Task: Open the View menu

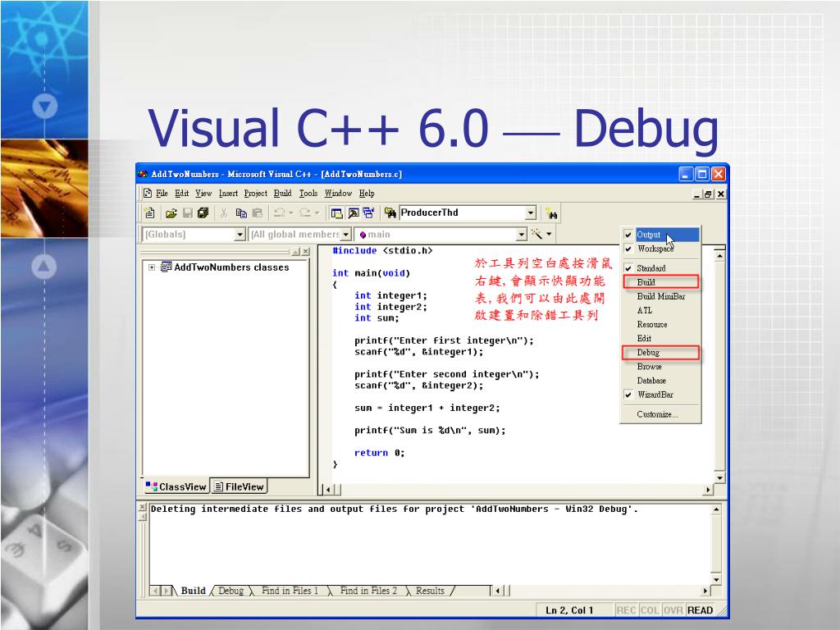Action: pyautogui.click(x=203, y=194)
